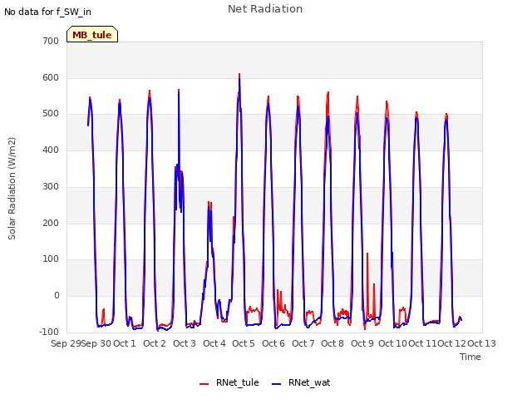Click the Time axis label
The image size is (532, 399).
[470, 357]
